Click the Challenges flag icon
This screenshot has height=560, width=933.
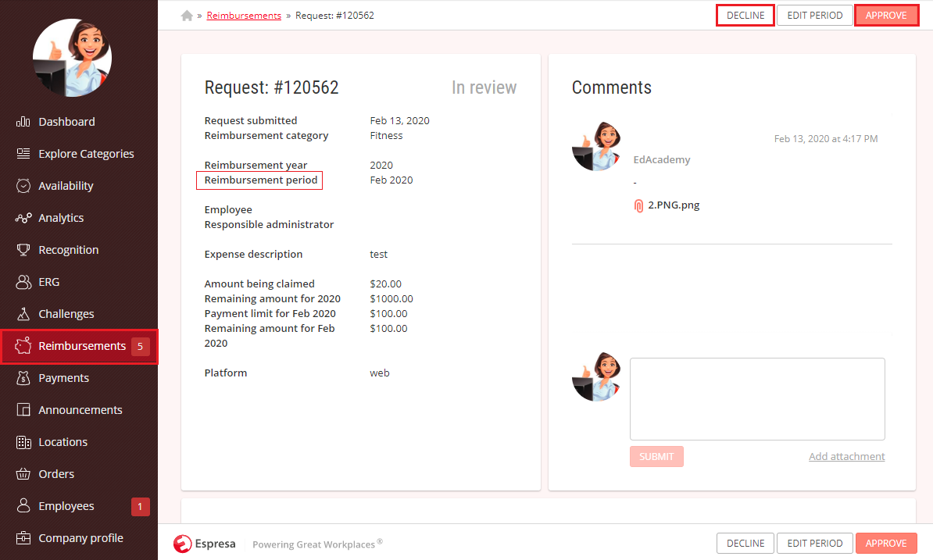pos(23,314)
